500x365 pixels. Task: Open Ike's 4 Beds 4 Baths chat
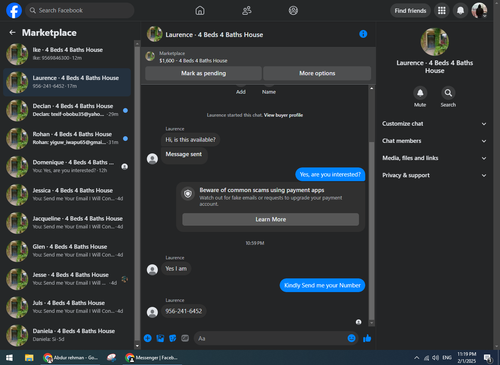point(67,54)
